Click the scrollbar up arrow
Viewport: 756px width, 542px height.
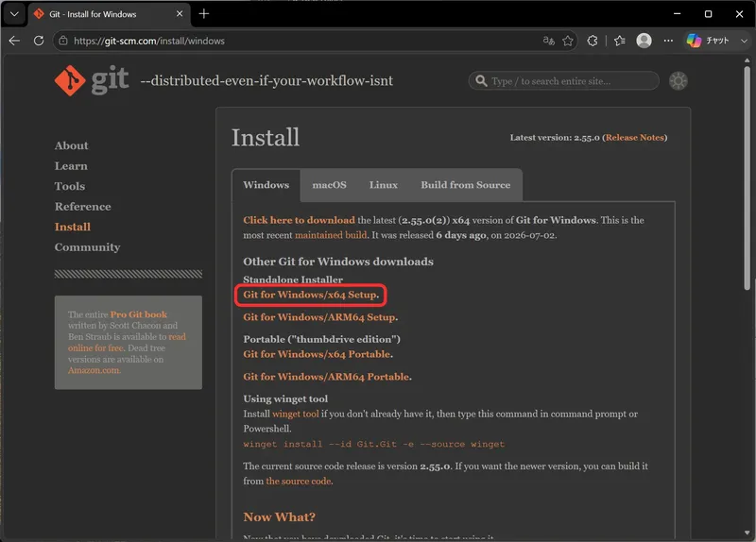747,60
